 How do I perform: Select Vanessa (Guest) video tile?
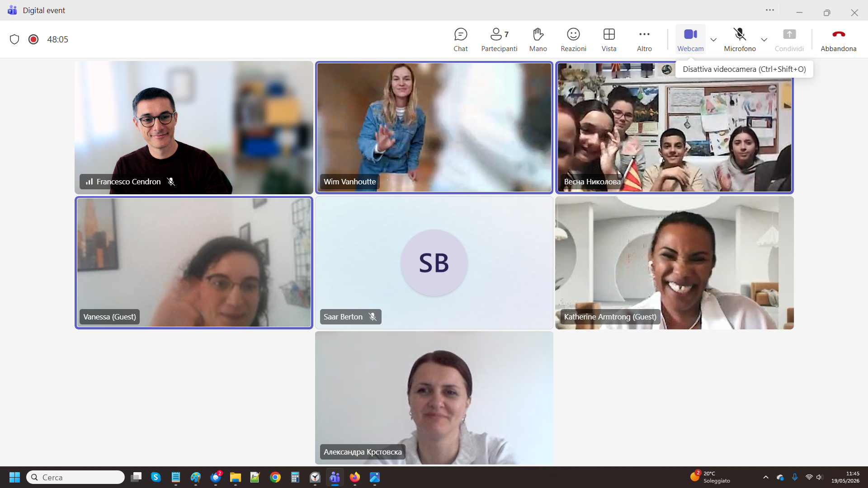point(194,263)
